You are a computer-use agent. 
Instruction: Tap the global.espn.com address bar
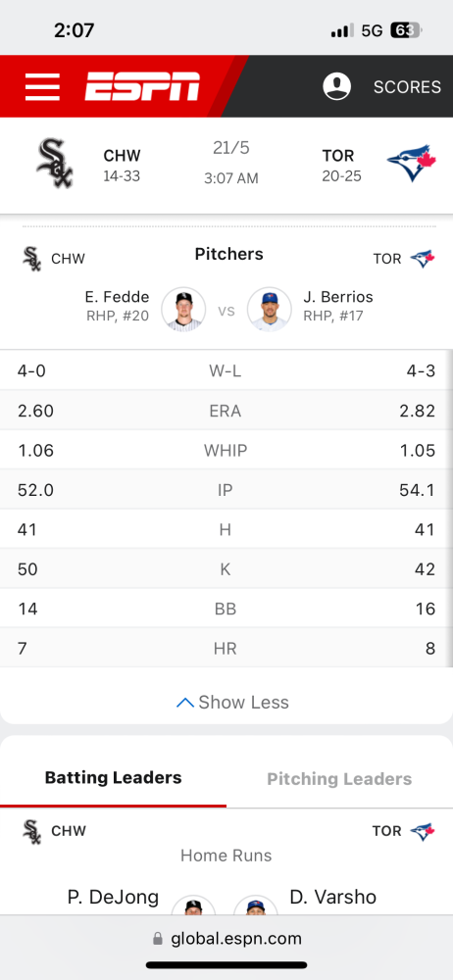coord(226,938)
